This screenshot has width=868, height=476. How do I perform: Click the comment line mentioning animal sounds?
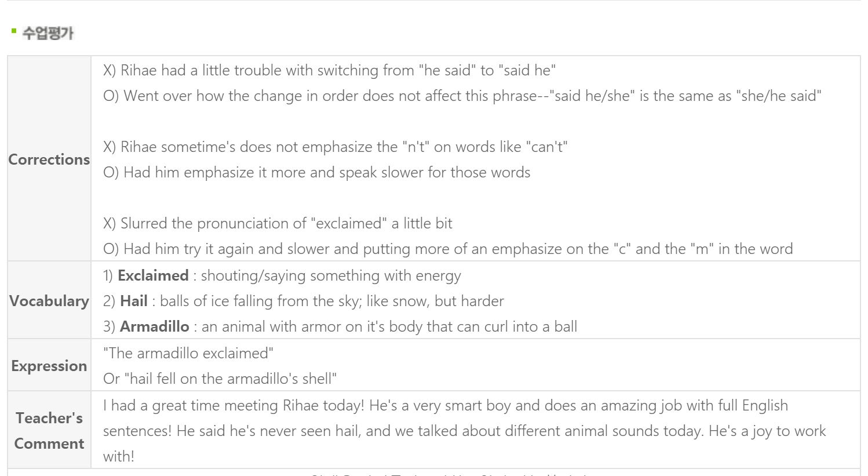(x=464, y=431)
